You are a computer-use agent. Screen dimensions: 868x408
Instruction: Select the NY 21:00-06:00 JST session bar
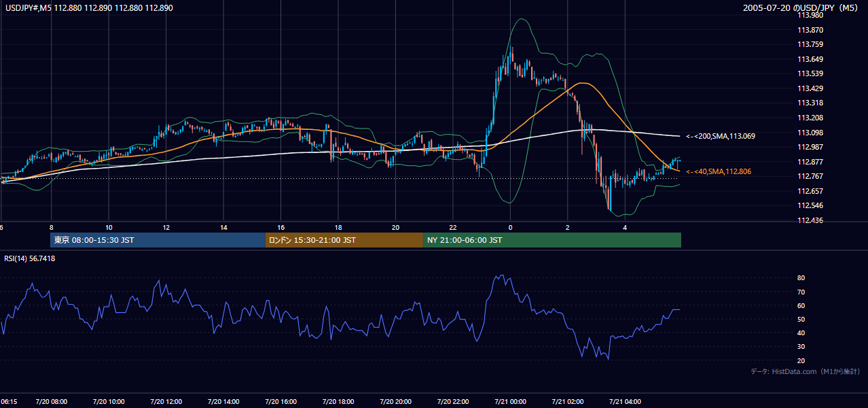[x=552, y=240]
